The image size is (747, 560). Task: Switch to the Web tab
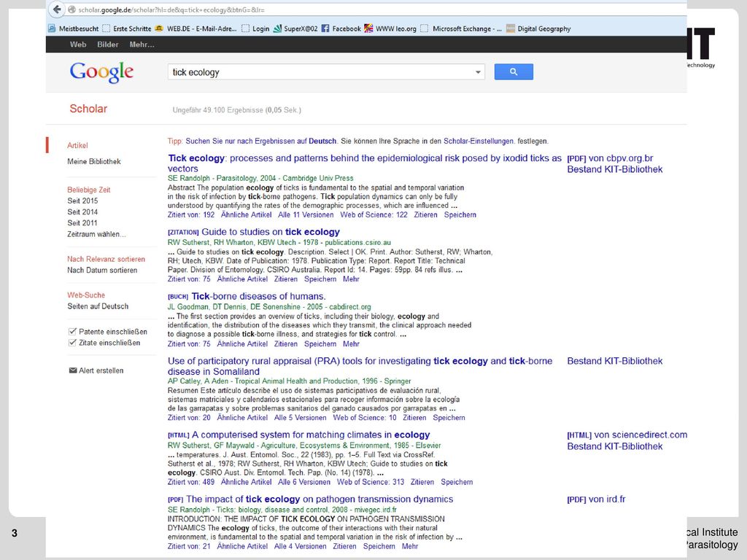pos(78,44)
